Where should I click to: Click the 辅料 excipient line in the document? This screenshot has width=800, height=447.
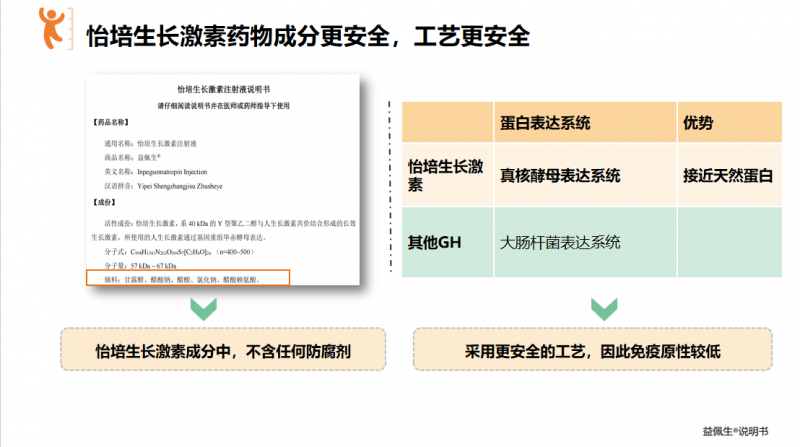188,278
